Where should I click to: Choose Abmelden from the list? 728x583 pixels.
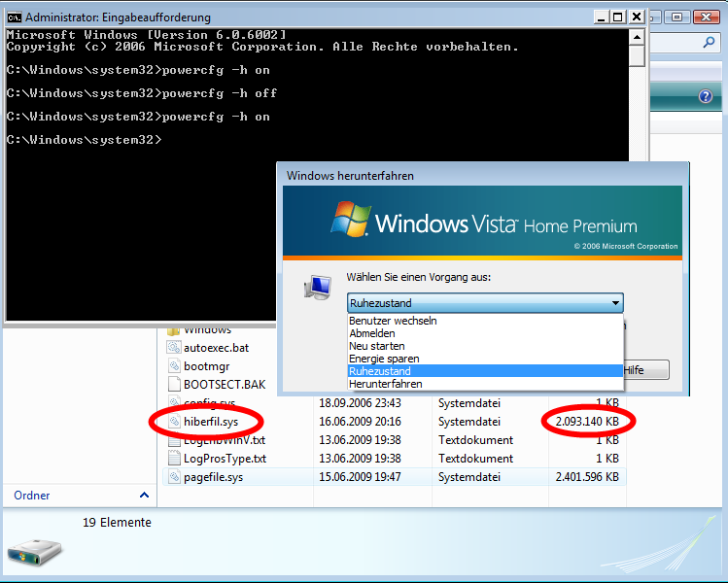click(485, 333)
